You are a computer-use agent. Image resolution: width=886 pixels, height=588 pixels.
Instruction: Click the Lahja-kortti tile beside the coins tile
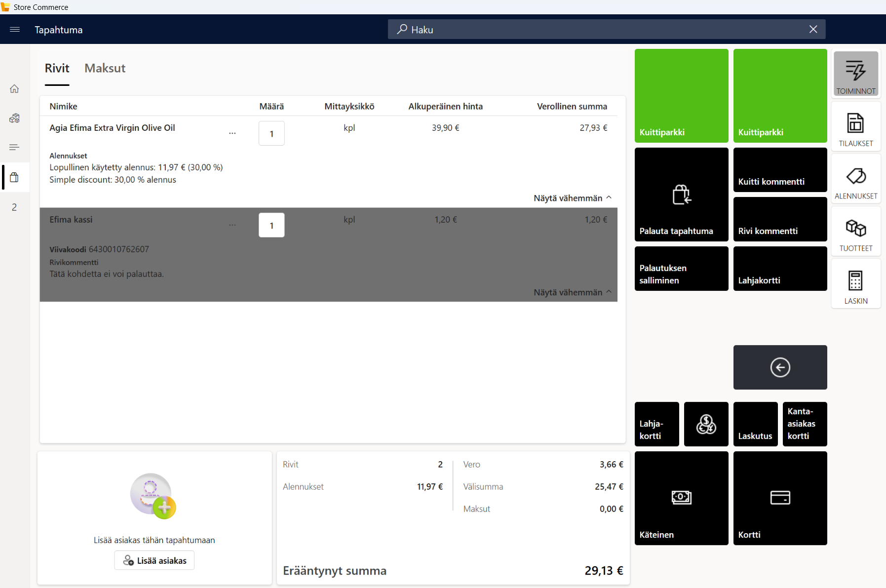click(657, 424)
